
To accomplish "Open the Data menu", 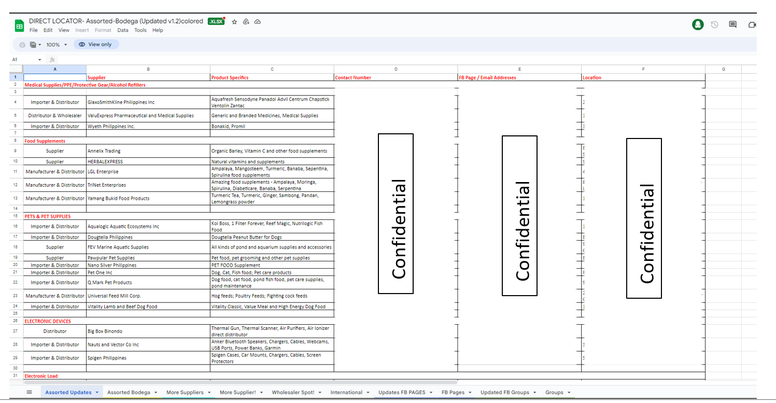I will coord(123,30).
